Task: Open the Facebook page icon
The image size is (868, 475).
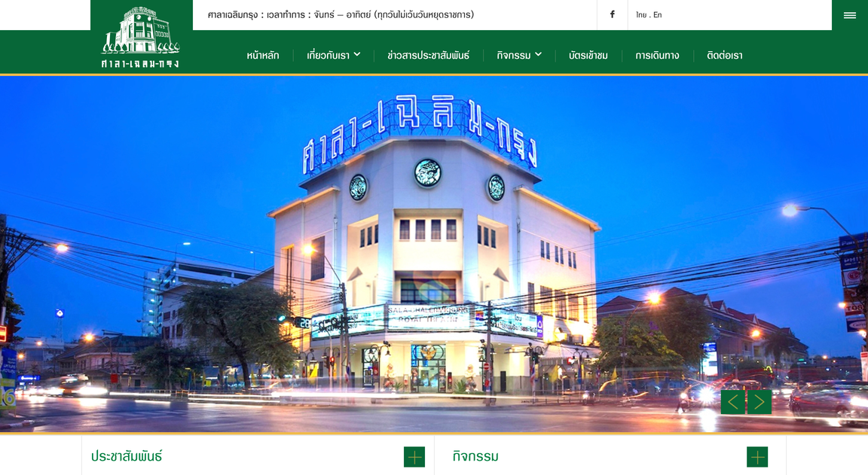Action: point(612,14)
